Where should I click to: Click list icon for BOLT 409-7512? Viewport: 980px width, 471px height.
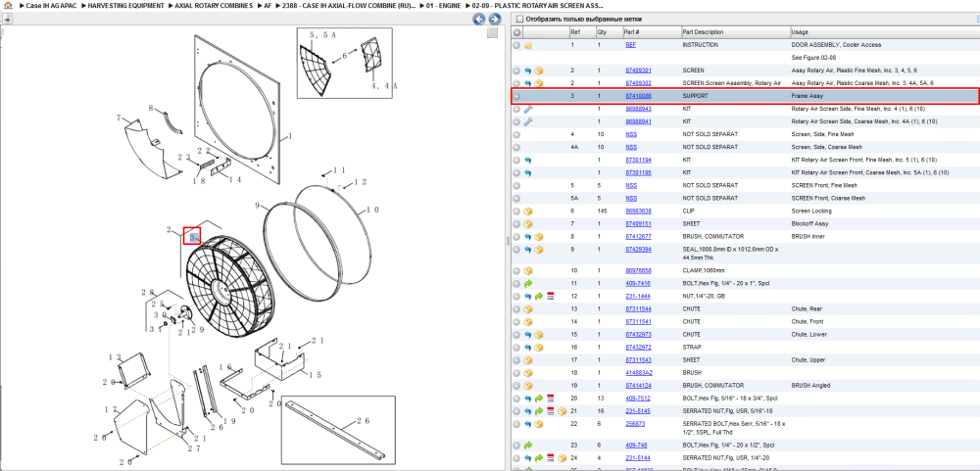click(551, 398)
